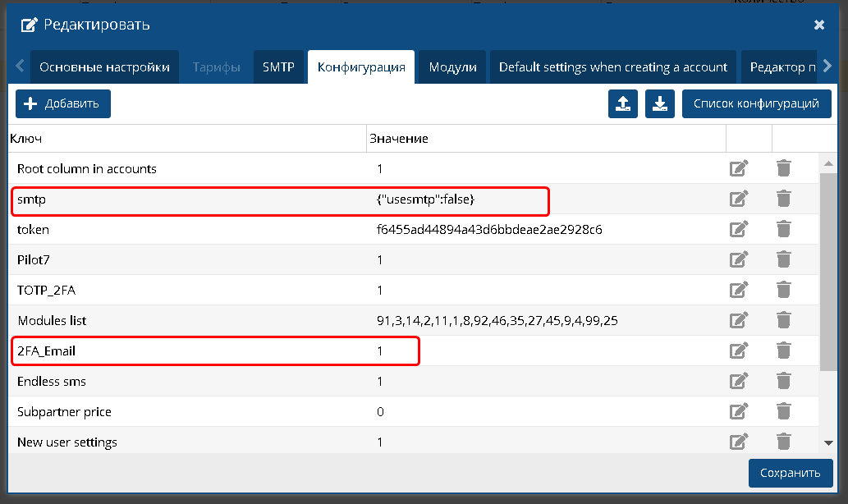Open Default settings when creating account tab
The width and height of the screenshot is (848, 504).
[613, 67]
